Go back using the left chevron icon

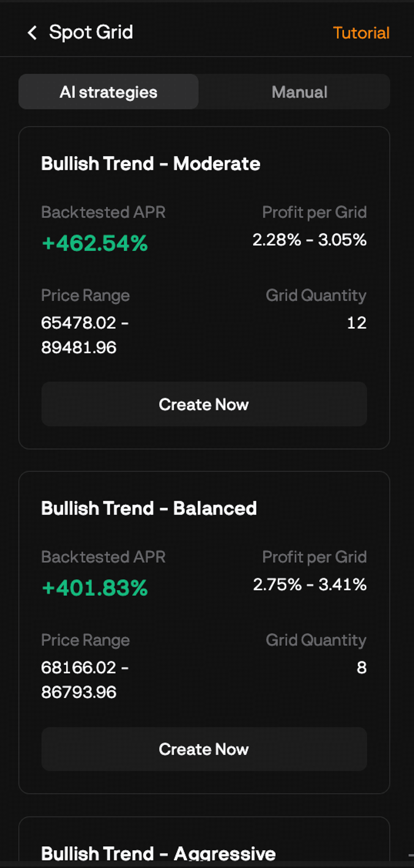(x=32, y=33)
